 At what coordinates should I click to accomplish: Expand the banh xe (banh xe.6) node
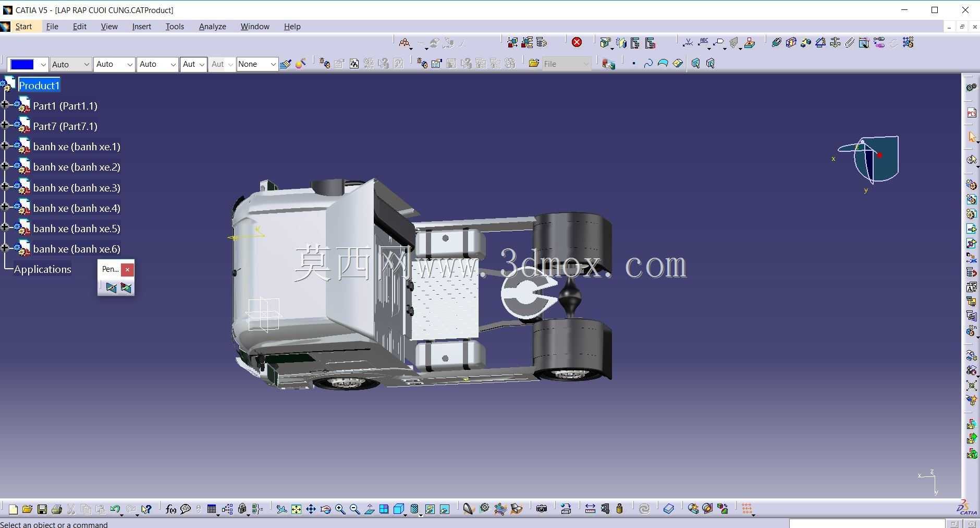coord(5,248)
